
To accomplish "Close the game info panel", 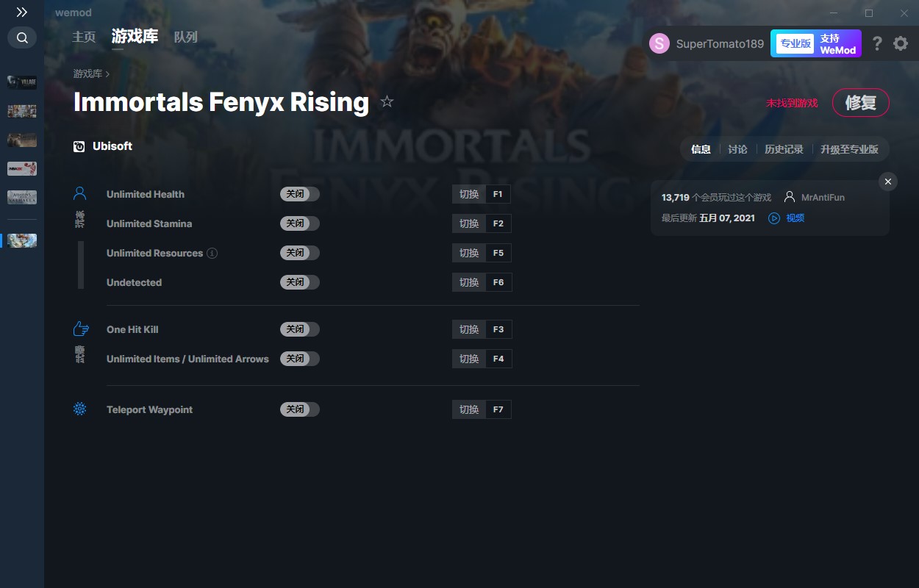I will [x=888, y=182].
